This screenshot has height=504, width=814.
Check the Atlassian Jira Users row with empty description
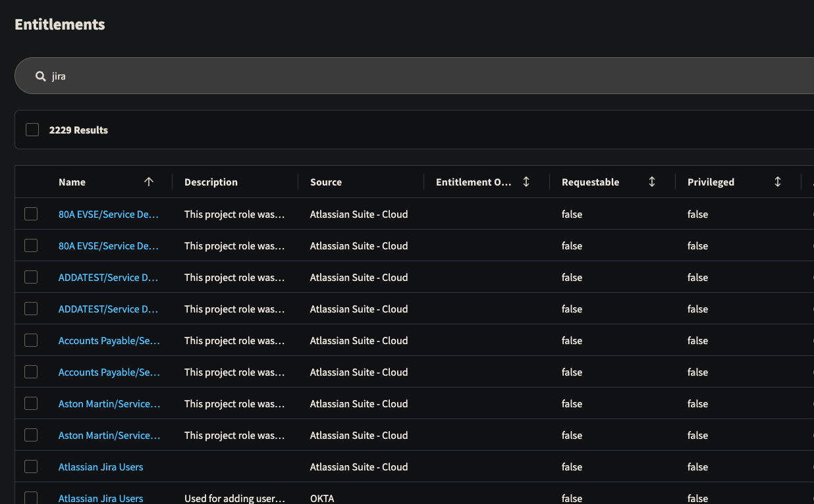[x=31, y=466]
